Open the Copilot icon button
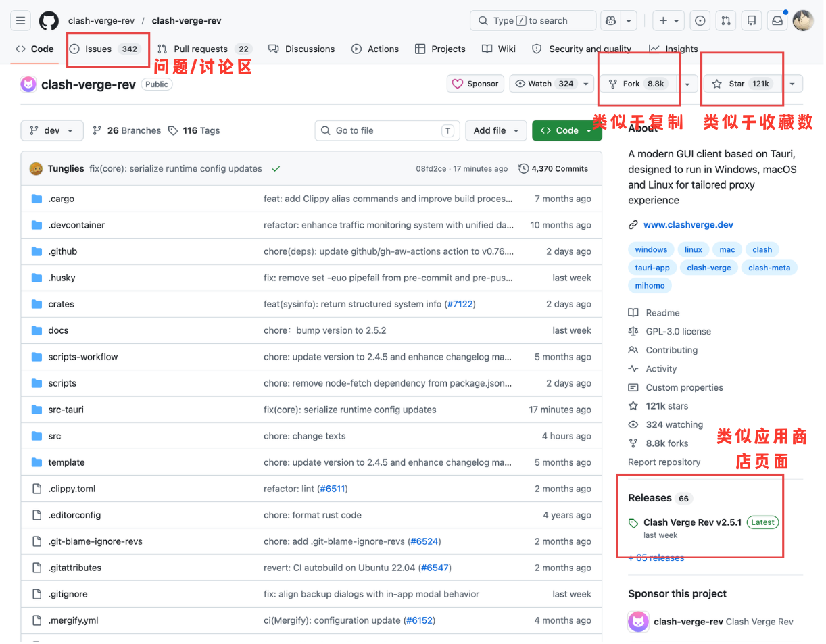This screenshot has height=644, width=826. (611, 21)
